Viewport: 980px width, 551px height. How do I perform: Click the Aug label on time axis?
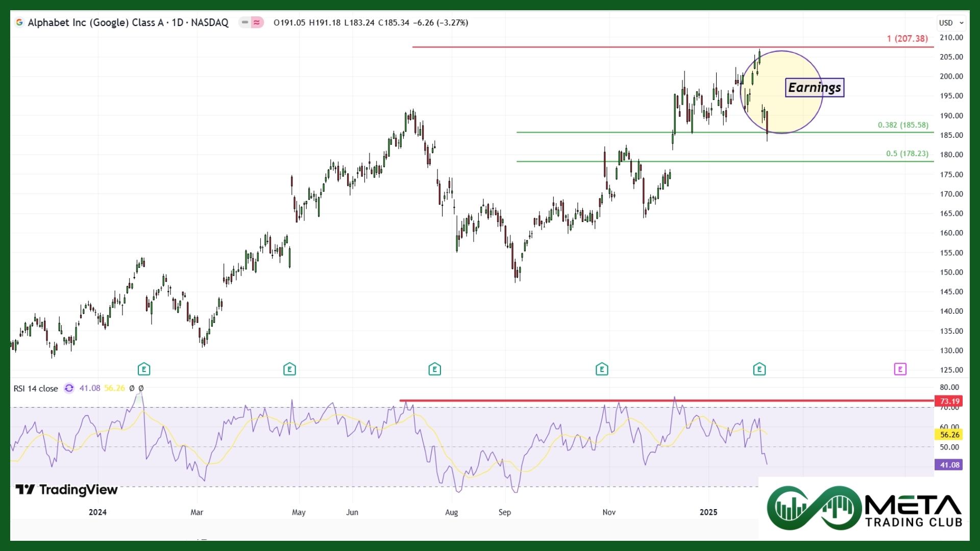coord(451,512)
